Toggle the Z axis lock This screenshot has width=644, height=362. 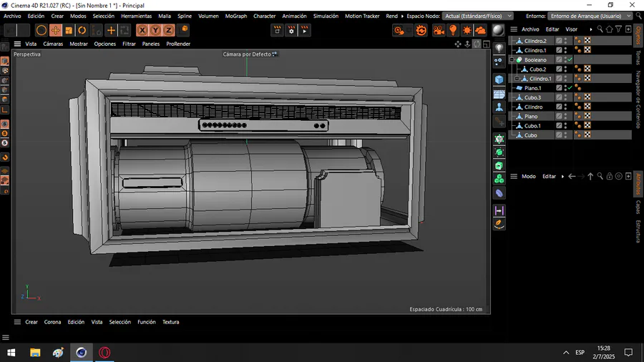(x=168, y=30)
